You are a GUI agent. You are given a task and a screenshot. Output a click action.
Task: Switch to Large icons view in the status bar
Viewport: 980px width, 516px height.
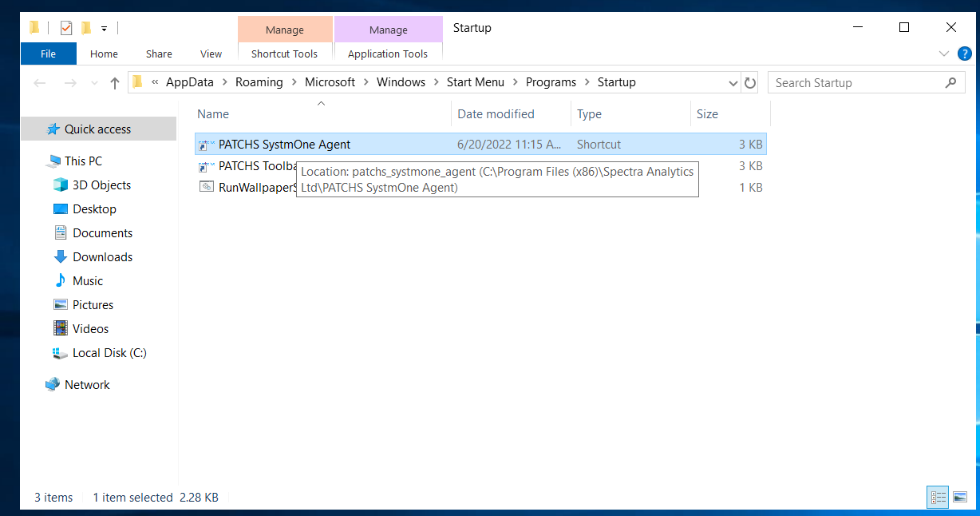960,497
